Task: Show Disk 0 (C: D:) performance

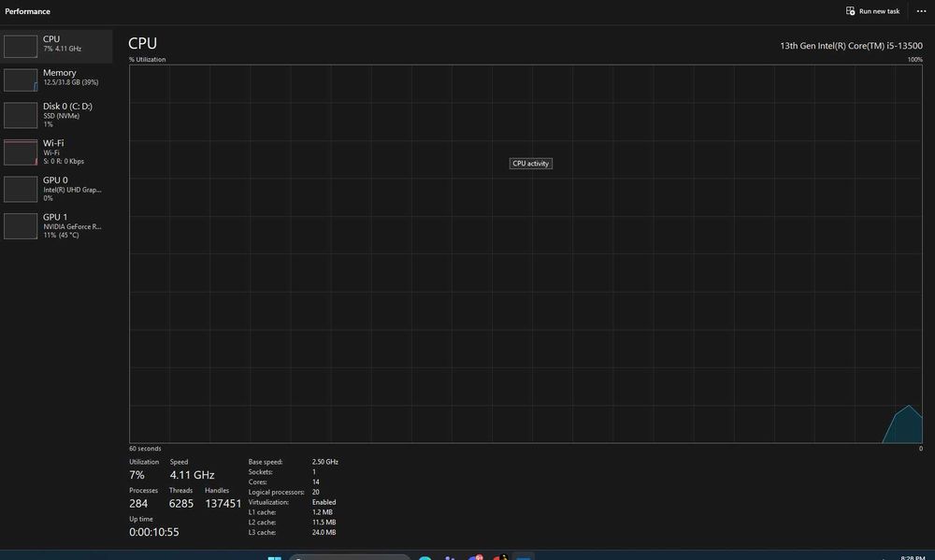Action: pos(56,115)
